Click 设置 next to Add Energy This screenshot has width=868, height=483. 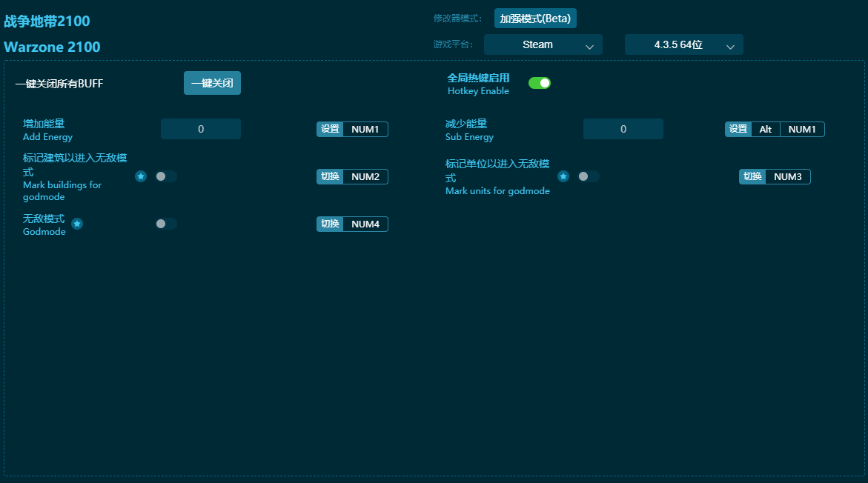coord(330,129)
